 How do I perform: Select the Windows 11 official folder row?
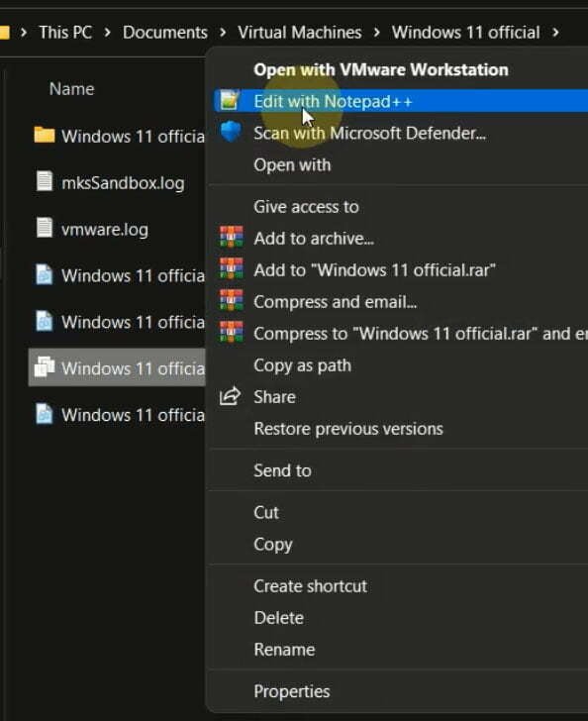[x=117, y=136]
